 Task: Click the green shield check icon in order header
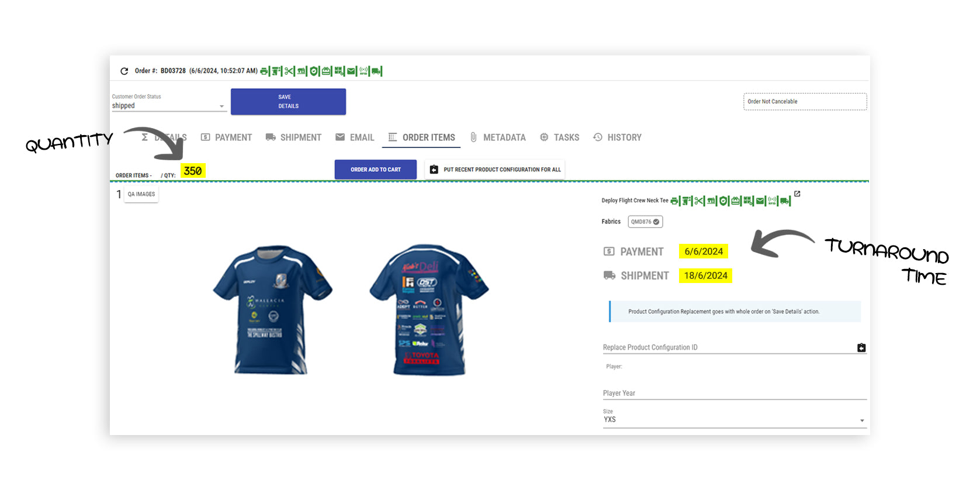[314, 71]
